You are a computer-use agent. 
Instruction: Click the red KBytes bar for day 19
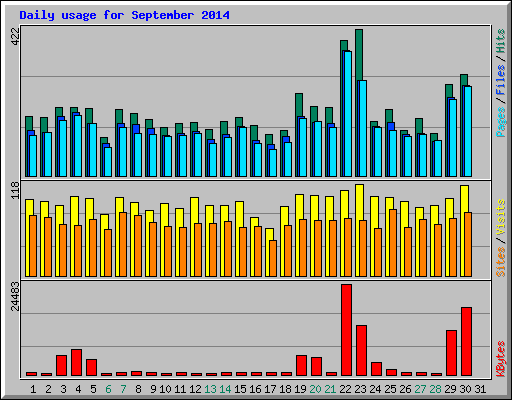tap(301, 365)
